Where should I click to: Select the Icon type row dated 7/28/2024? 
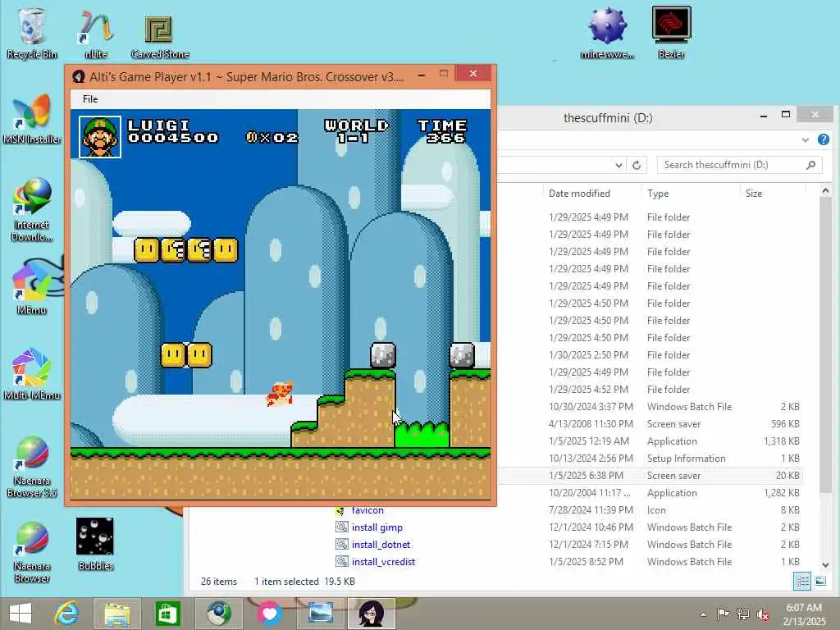point(568,510)
